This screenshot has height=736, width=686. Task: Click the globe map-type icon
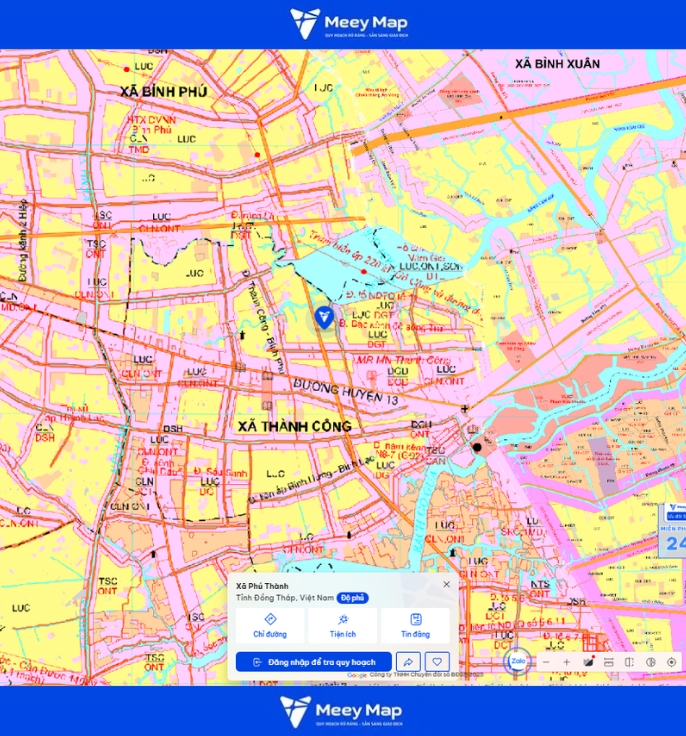(650, 662)
